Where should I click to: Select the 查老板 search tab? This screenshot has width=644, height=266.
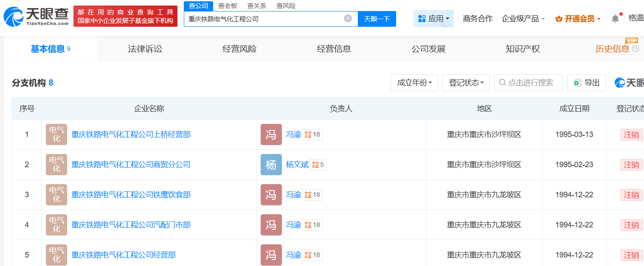click(228, 6)
